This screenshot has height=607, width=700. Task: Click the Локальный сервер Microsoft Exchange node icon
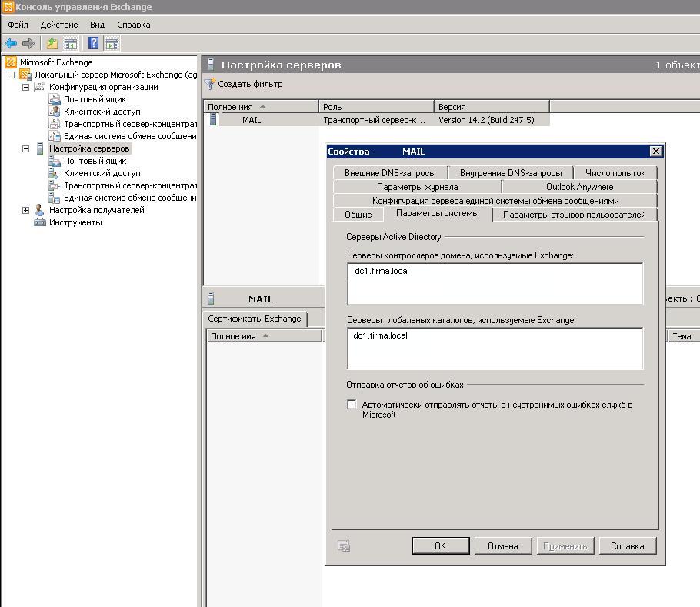25,75
